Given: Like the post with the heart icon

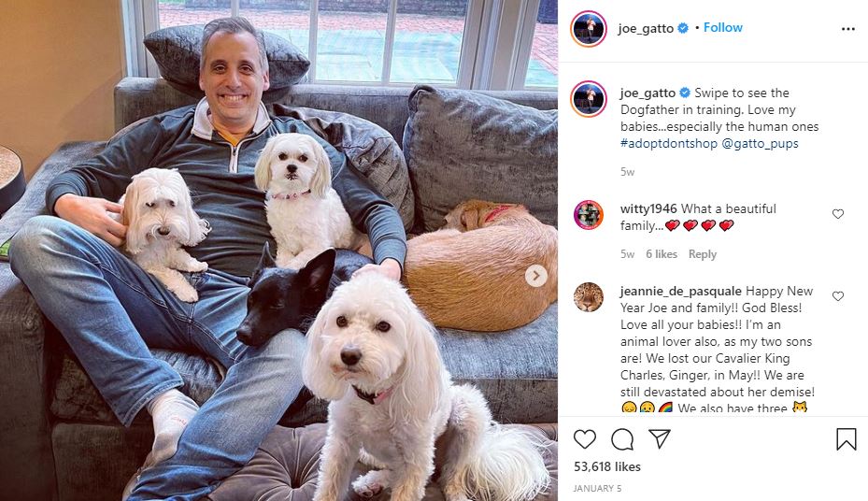Looking at the screenshot, I should [585, 439].
